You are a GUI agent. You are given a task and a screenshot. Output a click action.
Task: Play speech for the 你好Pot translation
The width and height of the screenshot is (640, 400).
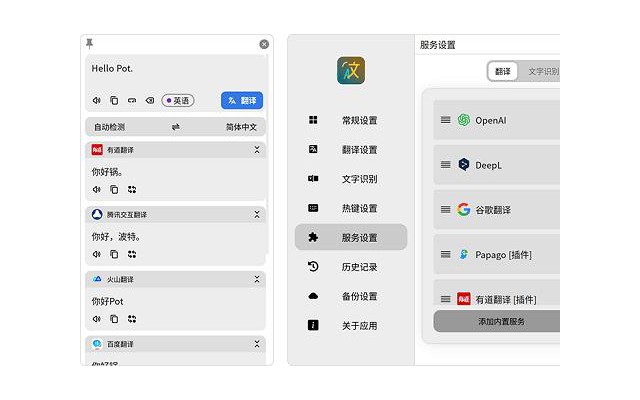click(97, 319)
